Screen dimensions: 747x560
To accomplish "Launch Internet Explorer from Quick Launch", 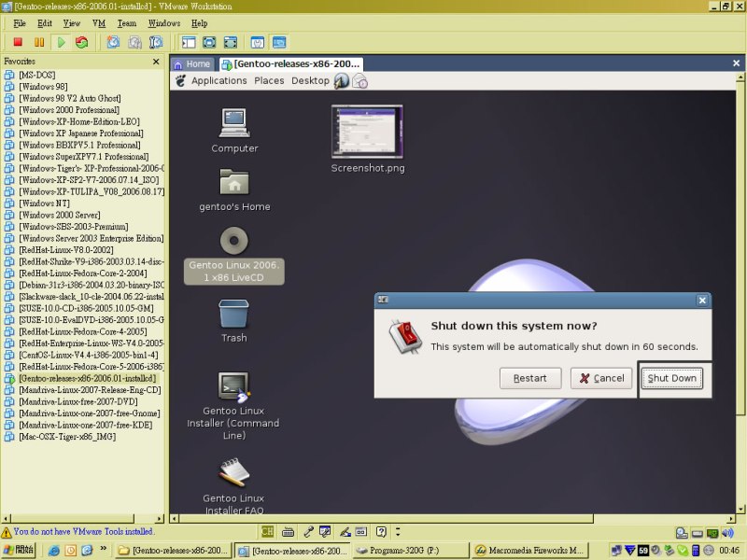I will 54,551.
